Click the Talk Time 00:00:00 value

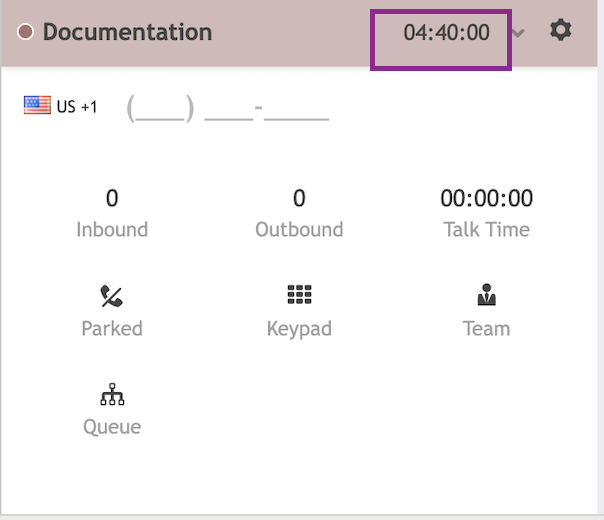pyautogui.click(x=487, y=198)
